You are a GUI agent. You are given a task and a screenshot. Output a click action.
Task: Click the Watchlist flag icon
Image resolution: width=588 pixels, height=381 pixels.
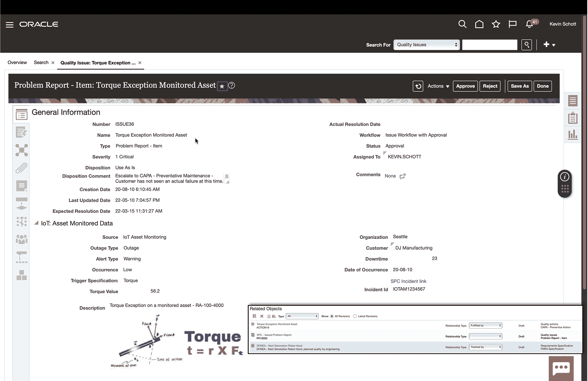point(512,24)
